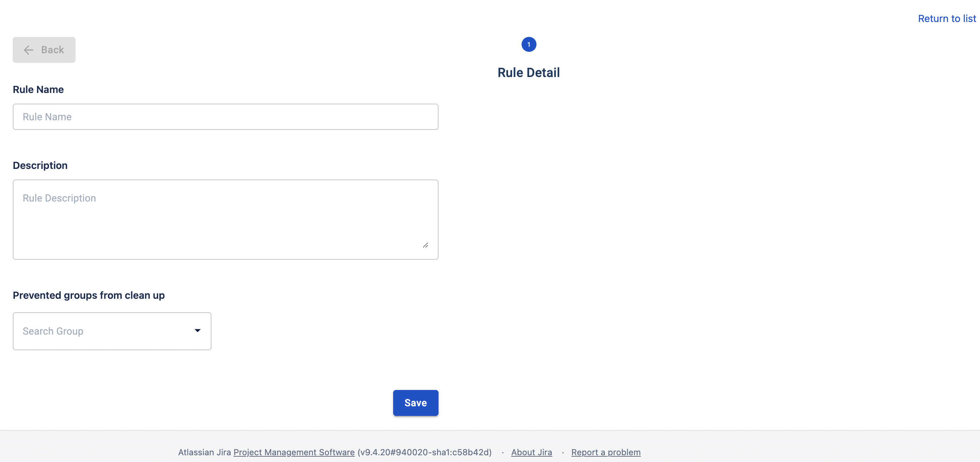Click the Report a problem link
Viewport: 980px width, 462px height.
point(606,452)
